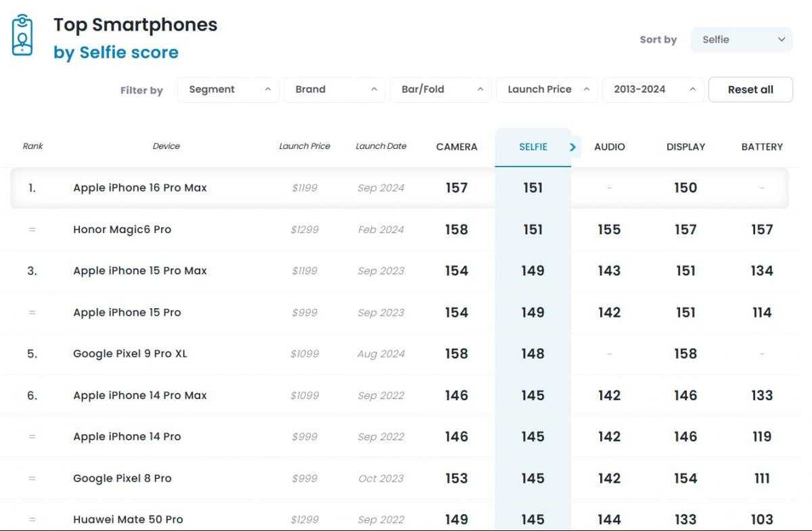Select the SELFIE column tab
The width and height of the screenshot is (812, 531).
pos(533,146)
